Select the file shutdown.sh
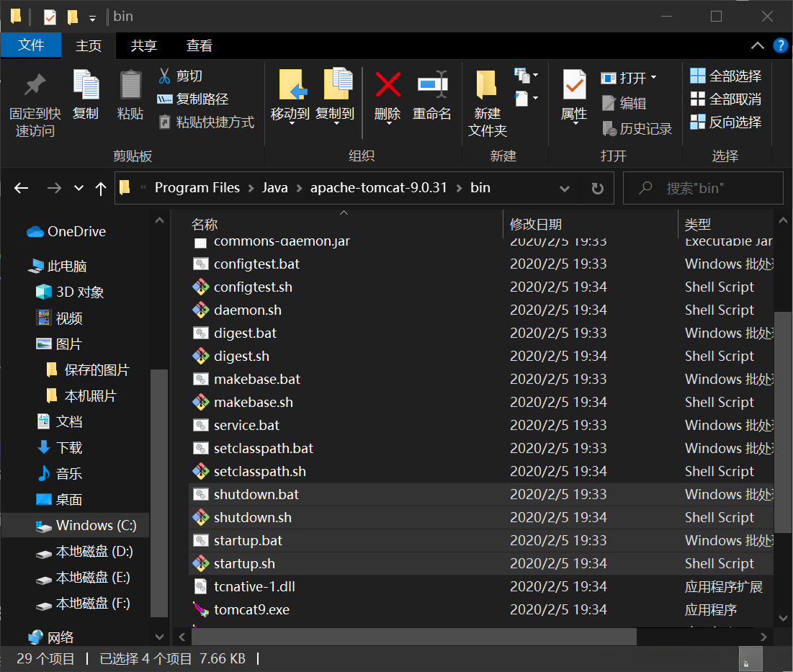The width and height of the screenshot is (793, 672). (481, 518)
